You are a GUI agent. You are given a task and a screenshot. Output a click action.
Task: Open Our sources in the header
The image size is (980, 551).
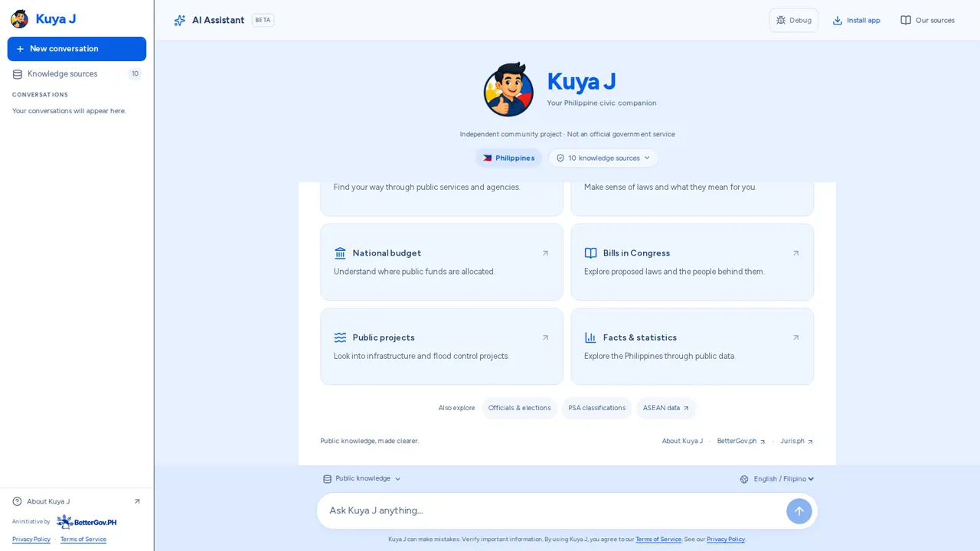pyautogui.click(x=927, y=21)
